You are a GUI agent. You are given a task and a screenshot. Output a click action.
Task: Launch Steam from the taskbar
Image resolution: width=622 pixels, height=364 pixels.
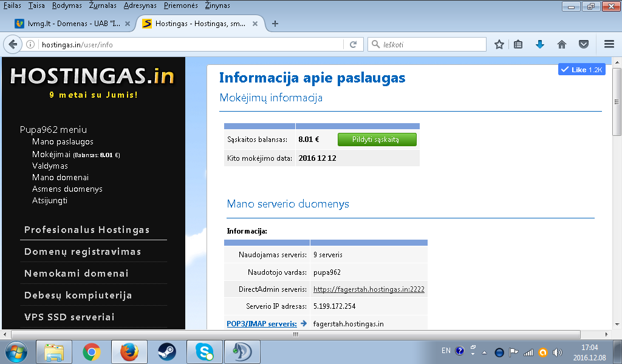(x=166, y=352)
